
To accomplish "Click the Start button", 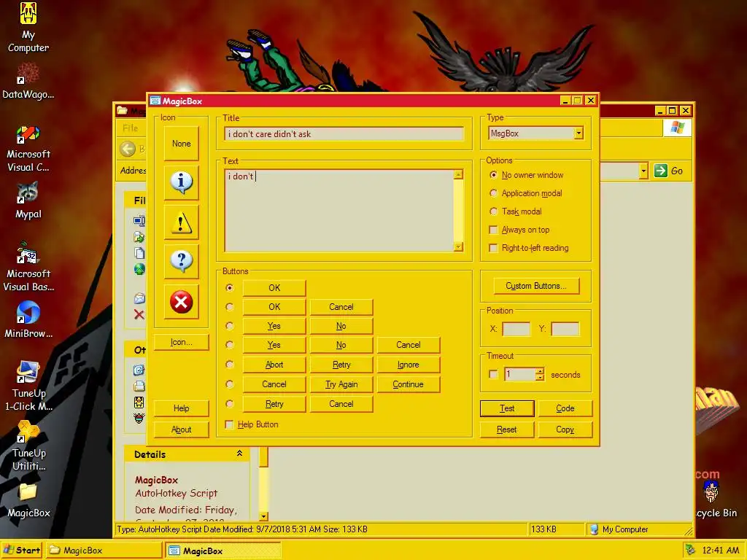I will click(x=22, y=550).
